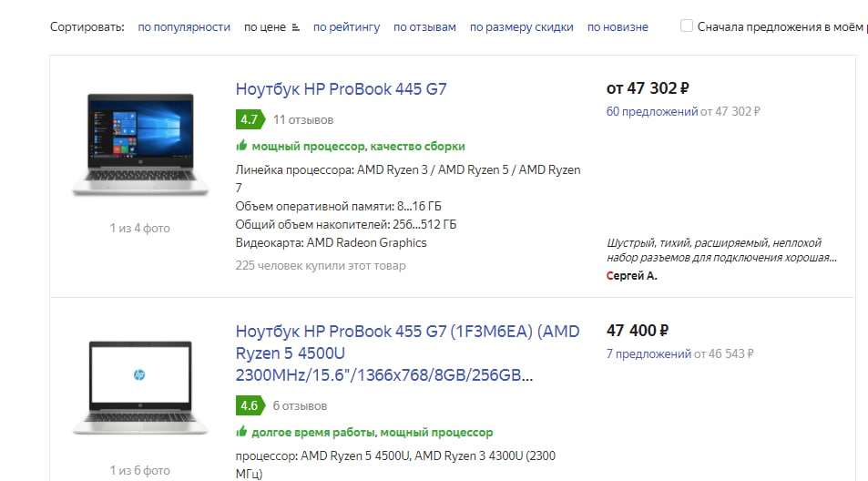
Task: Click HP ProBook 455 G7 product photo
Action: (x=140, y=387)
